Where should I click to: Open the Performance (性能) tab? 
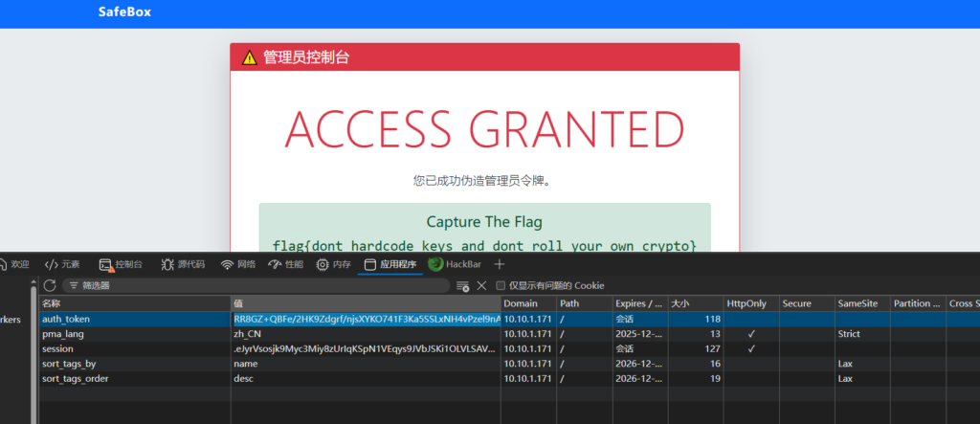click(286, 264)
